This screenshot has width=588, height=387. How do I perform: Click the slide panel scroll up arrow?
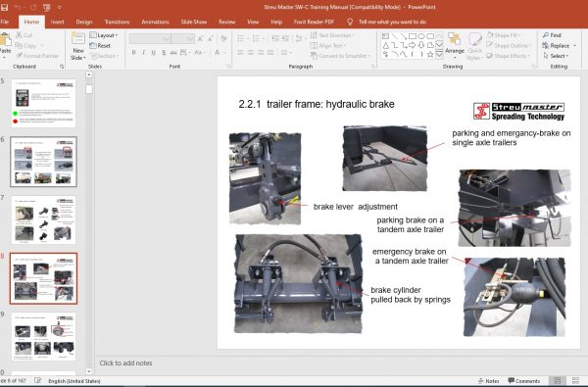pos(89,74)
